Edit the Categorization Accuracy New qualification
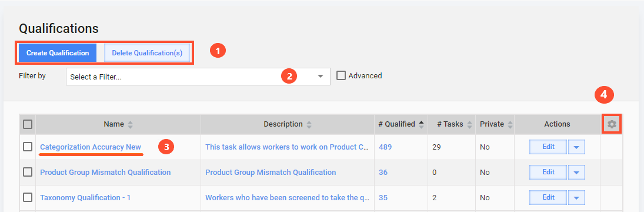644x212 pixels. click(x=548, y=147)
